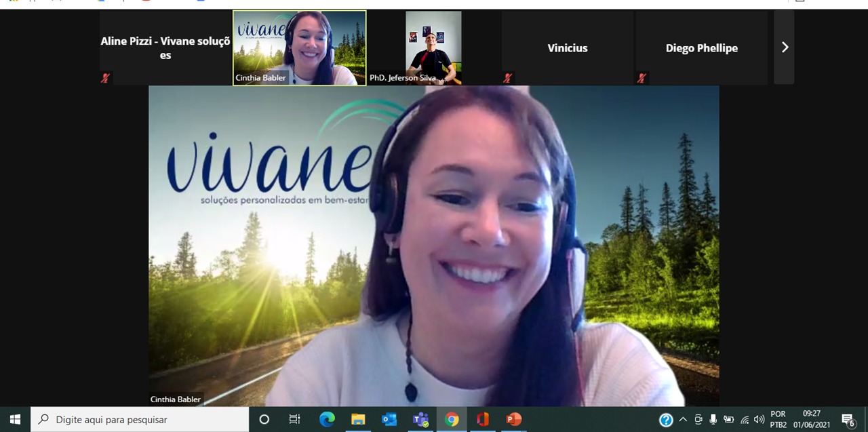The width and height of the screenshot is (868, 432).
Task: Click muted mic icon on Aline Pizzi tile
Action: (x=105, y=78)
